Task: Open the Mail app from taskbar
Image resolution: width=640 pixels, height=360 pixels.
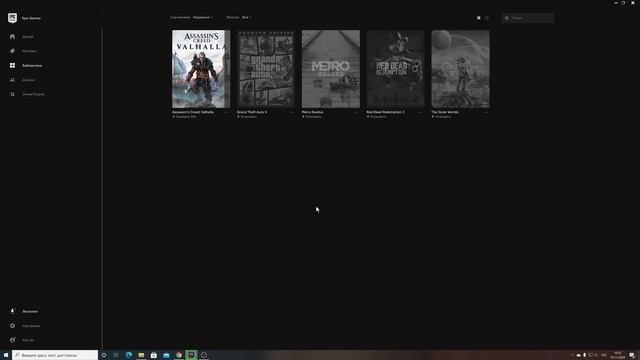Action: pyautogui.click(x=166, y=355)
